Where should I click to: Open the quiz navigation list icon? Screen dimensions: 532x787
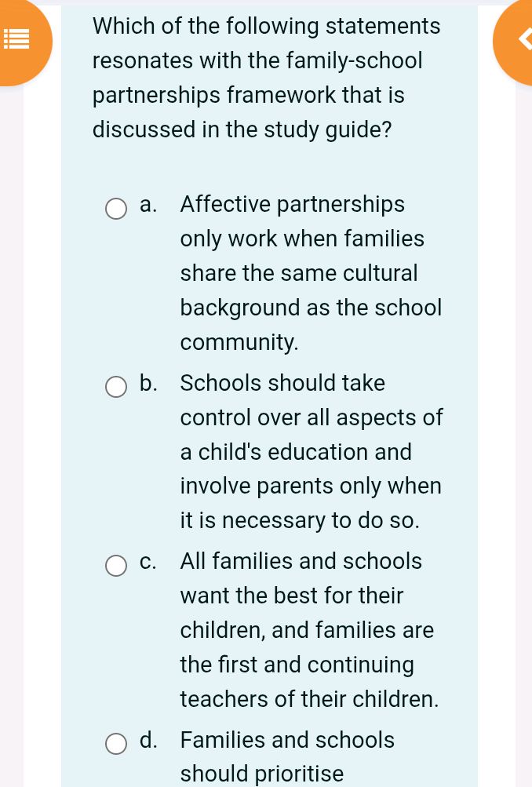[x=14, y=38]
